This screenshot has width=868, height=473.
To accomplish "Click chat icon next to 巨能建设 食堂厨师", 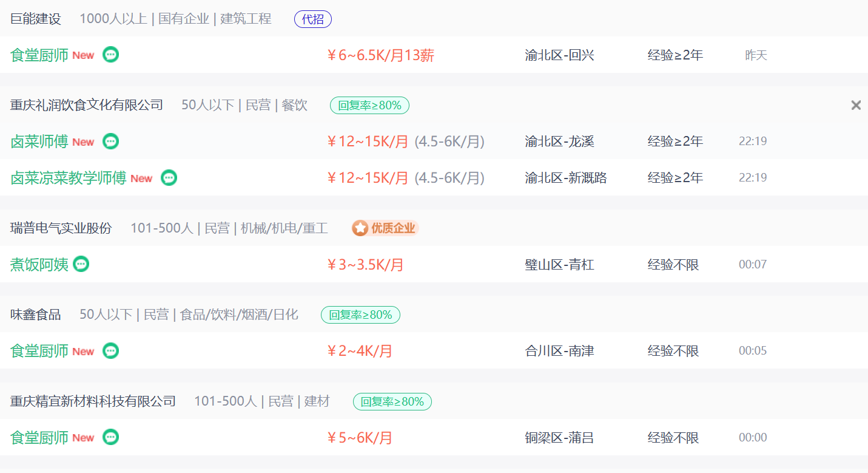I will pos(110,55).
